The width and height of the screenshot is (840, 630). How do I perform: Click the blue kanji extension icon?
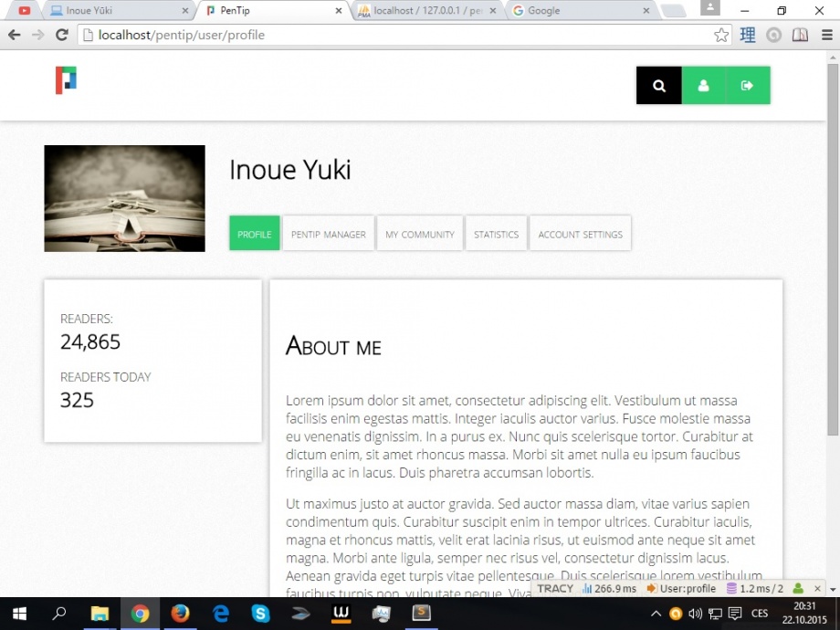tap(747, 36)
